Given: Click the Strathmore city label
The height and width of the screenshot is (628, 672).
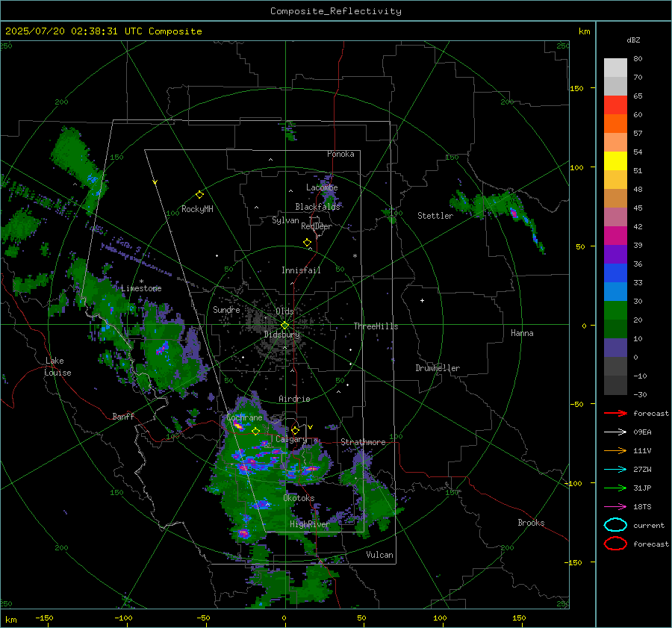Looking at the screenshot, I should pyautogui.click(x=363, y=442).
